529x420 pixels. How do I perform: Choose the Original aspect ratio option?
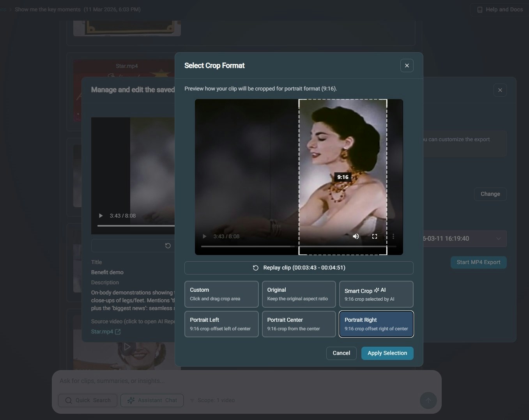coord(299,294)
